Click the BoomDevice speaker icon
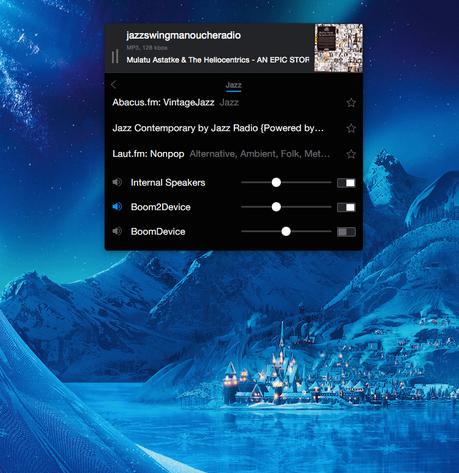This screenshot has height=473, width=459. (x=117, y=231)
